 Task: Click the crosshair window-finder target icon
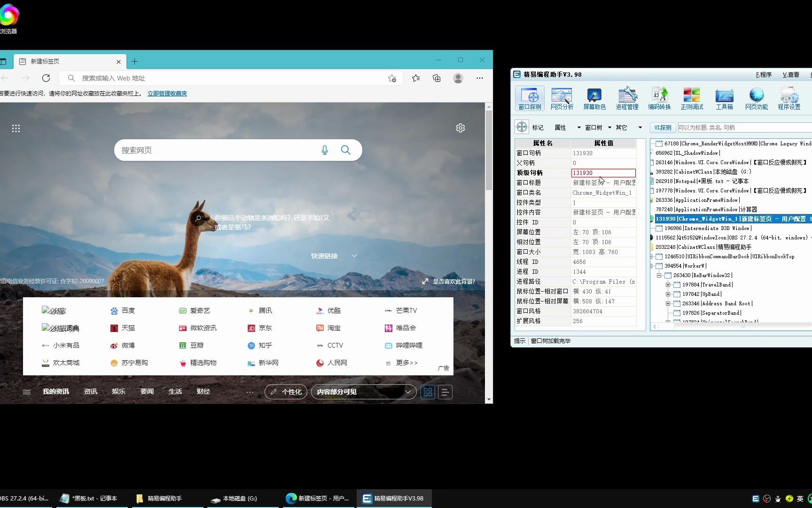pyautogui.click(x=522, y=127)
